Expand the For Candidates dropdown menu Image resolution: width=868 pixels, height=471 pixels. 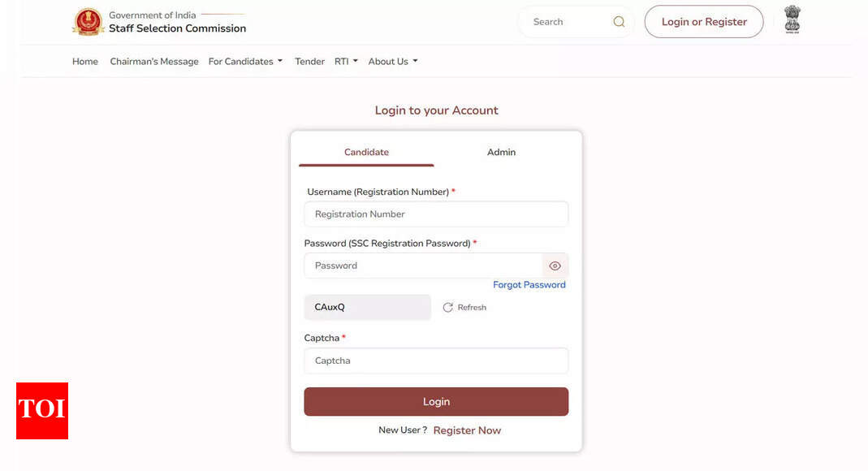245,62
